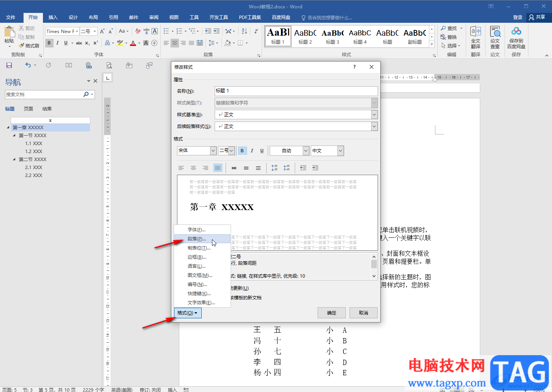
Task: Click ribbon font color A swatch
Action: click(133, 43)
